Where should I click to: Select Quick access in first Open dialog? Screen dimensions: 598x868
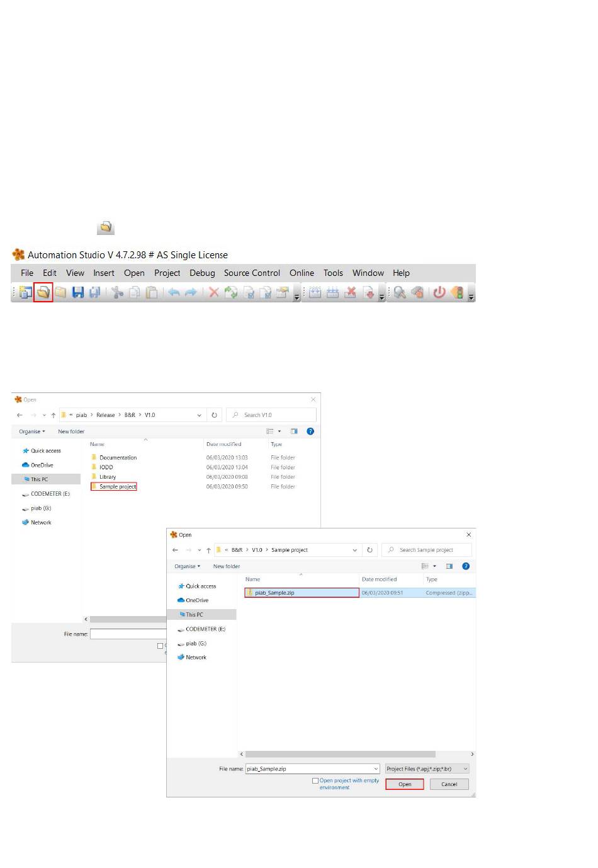click(x=42, y=451)
